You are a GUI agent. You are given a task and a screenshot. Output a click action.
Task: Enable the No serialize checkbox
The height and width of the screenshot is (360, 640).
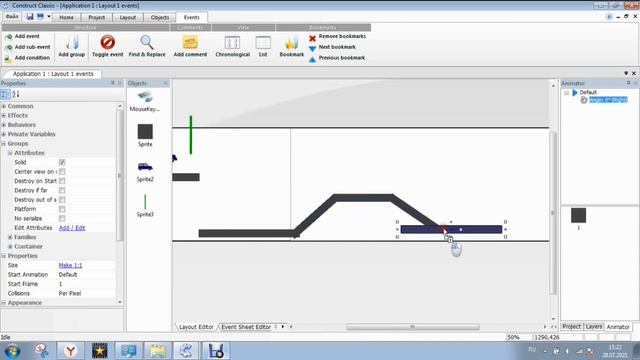(62, 218)
